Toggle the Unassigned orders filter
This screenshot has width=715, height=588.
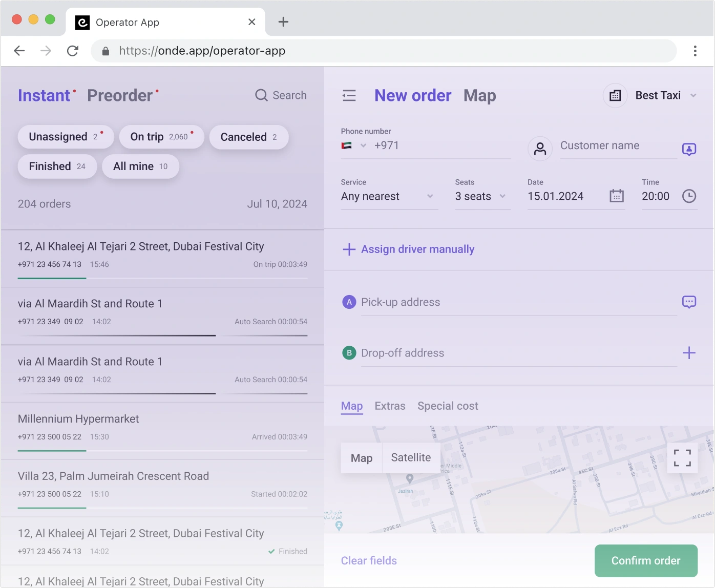[x=66, y=137]
